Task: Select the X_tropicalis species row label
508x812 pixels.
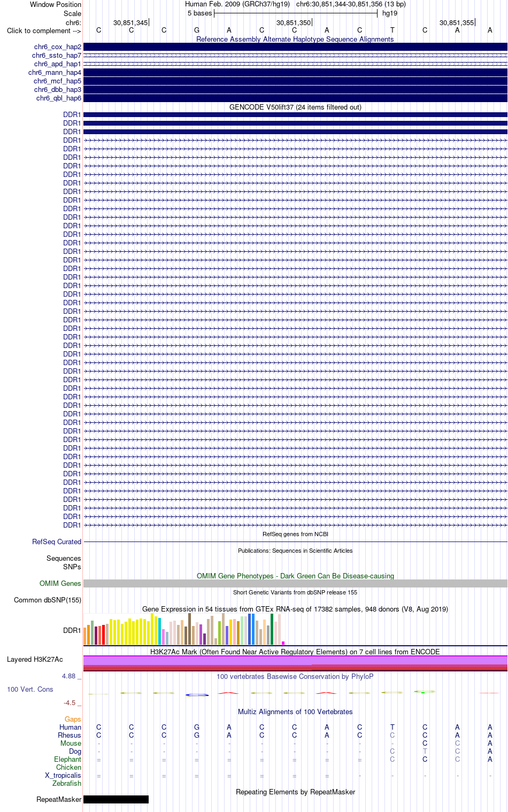Action: [63, 775]
